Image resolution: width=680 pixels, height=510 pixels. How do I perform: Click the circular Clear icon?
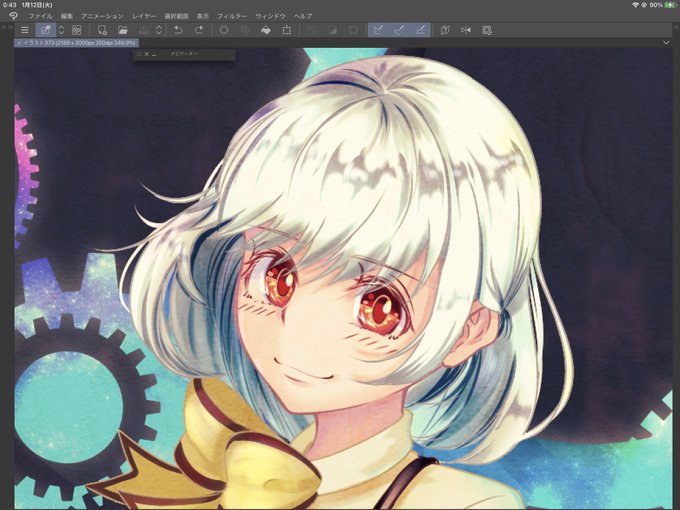224,30
